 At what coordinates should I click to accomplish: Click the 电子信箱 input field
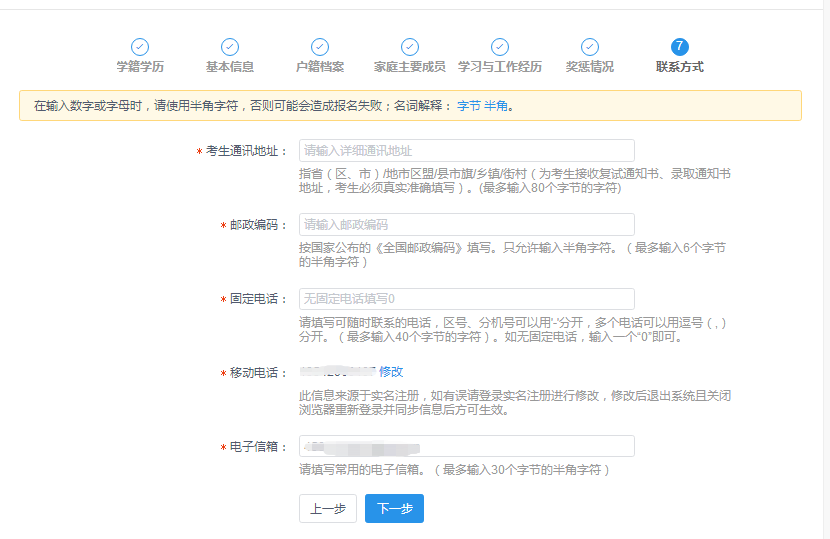click(x=466, y=446)
